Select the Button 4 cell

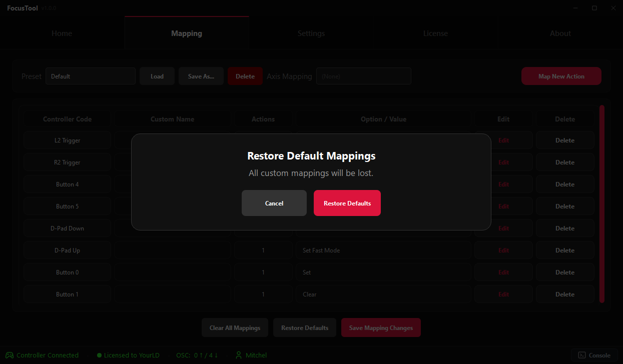[67, 184]
